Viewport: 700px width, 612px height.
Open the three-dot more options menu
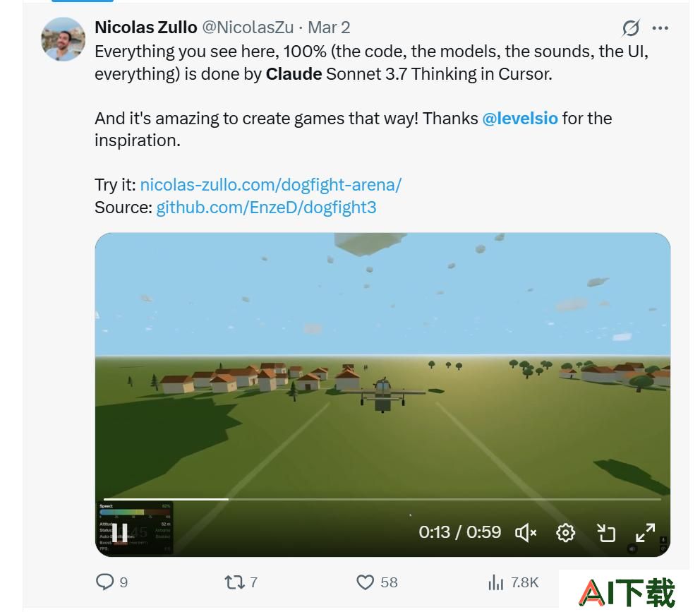tap(660, 28)
